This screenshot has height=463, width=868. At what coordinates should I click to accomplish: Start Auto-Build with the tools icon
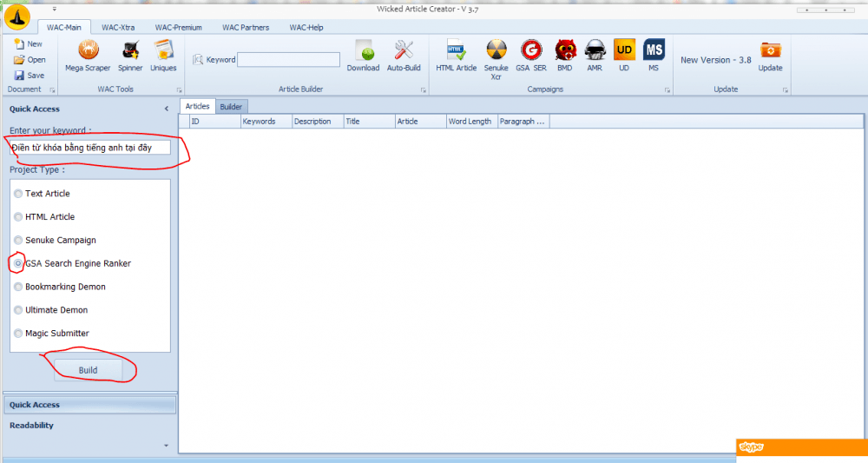(404, 56)
